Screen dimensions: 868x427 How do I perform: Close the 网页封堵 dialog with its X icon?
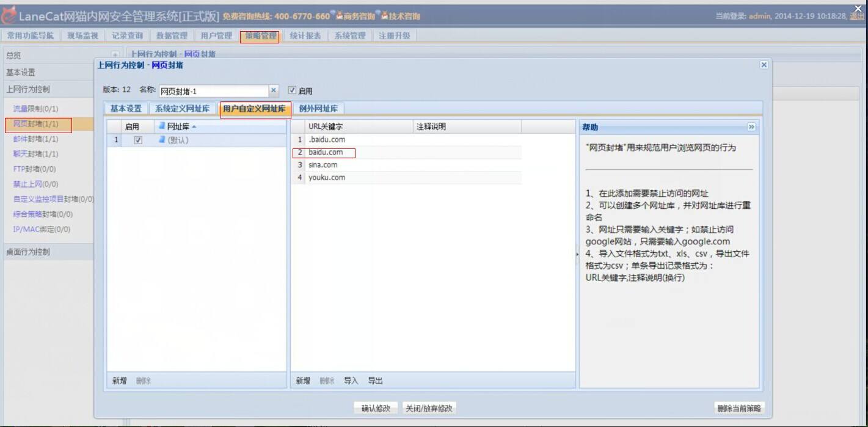[764, 65]
